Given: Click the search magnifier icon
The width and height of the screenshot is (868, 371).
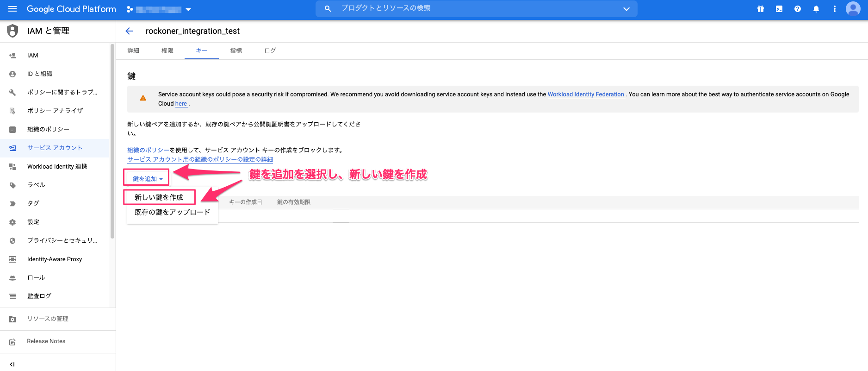Looking at the screenshot, I should click(x=328, y=9).
